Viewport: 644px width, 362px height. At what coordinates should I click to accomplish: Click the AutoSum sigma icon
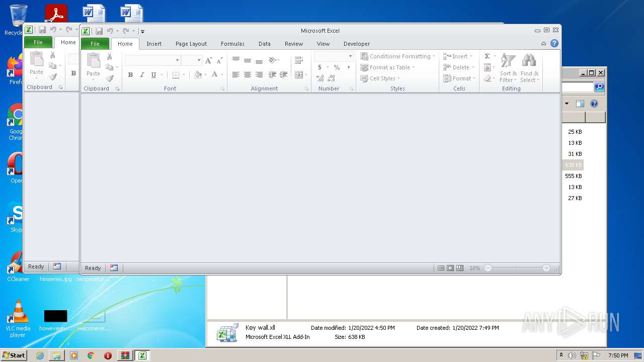pyautogui.click(x=487, y=56)
